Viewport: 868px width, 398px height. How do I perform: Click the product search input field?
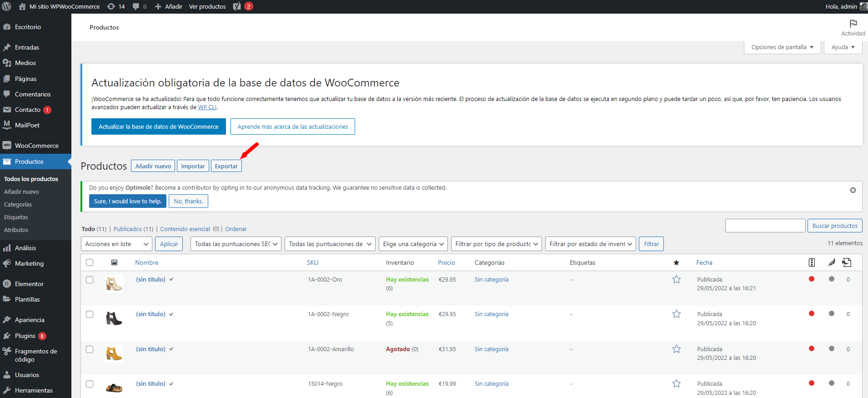765,226
